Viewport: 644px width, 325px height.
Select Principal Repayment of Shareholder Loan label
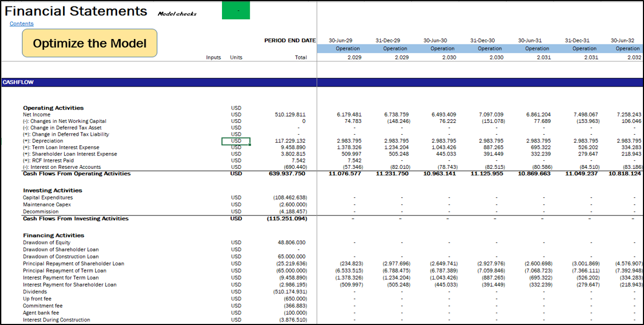[73, 264]
